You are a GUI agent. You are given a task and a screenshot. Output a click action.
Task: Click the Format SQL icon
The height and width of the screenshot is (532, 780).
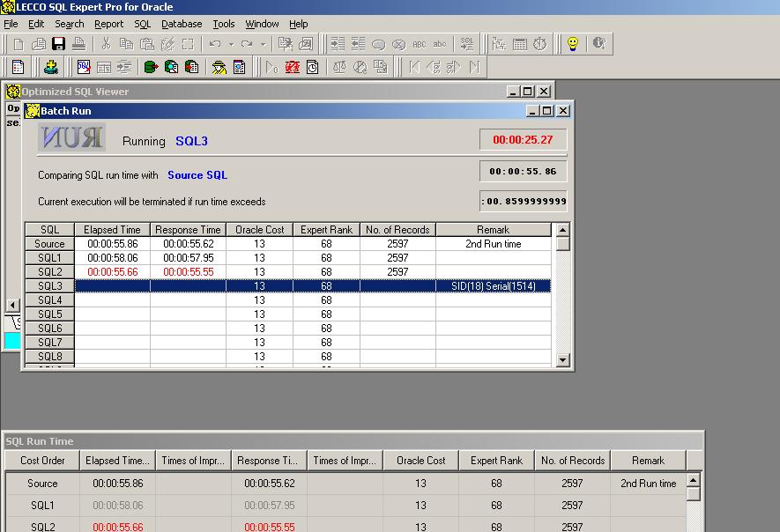click(x=467, y=44)
